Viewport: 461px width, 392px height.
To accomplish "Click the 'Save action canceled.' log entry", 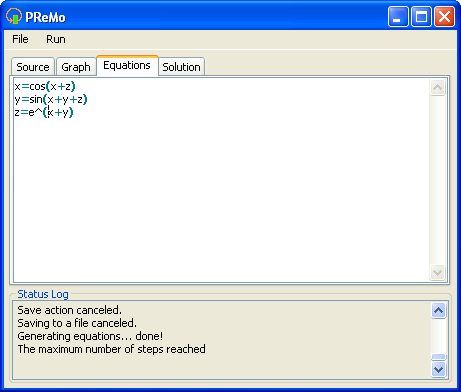I will (69, 310).
